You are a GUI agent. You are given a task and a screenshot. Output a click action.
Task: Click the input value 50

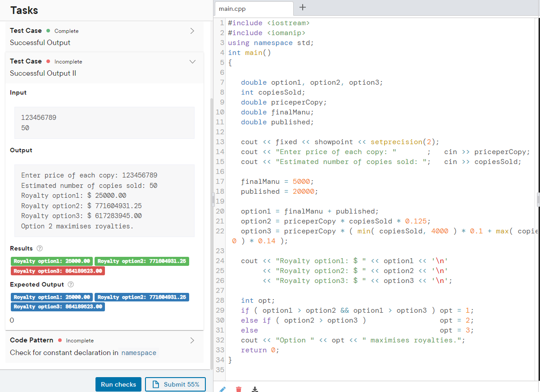25,128
